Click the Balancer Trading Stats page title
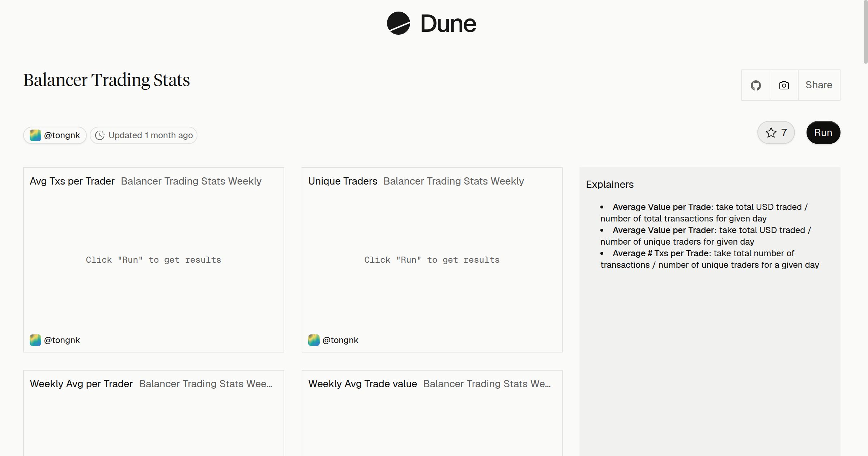This screenshot has height=456, width=868. coord(107,80)
